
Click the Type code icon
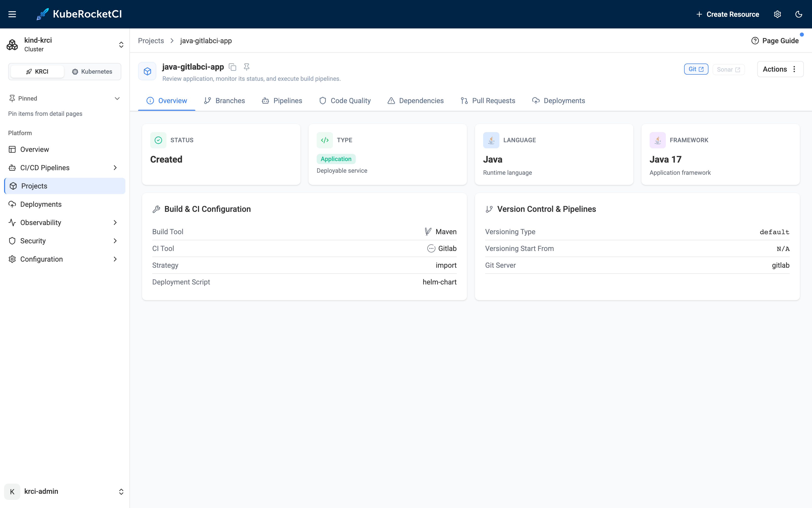point(325,140)
